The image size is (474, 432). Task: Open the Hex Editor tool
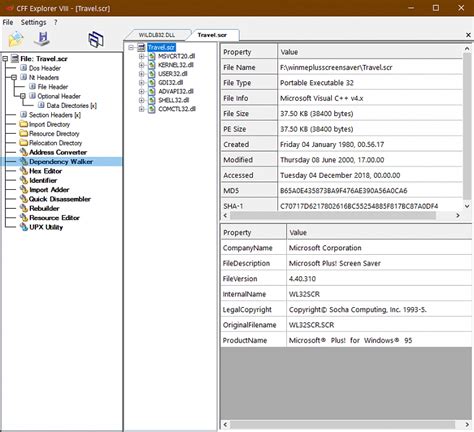[45, 171]
